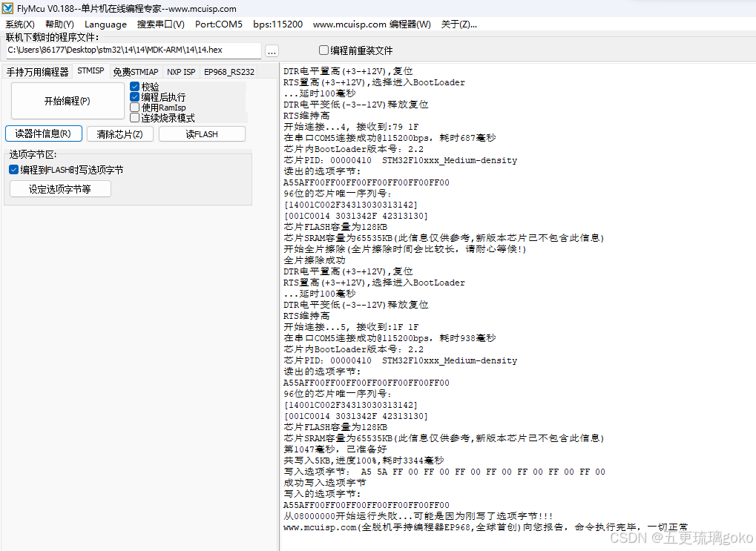756x551 pixels.
Task: Open the 关于(Z)... menu
Action: pyautogui.click(x=458, y=24)
